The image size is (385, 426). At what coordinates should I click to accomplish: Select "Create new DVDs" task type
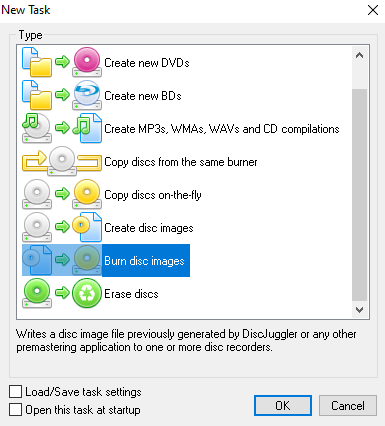pyautogui.click(x=147, y=63)
